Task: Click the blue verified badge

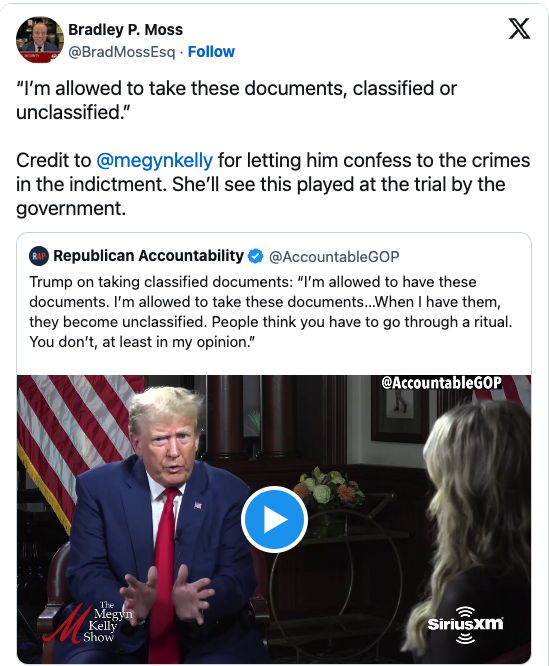Action: point(256,256)
